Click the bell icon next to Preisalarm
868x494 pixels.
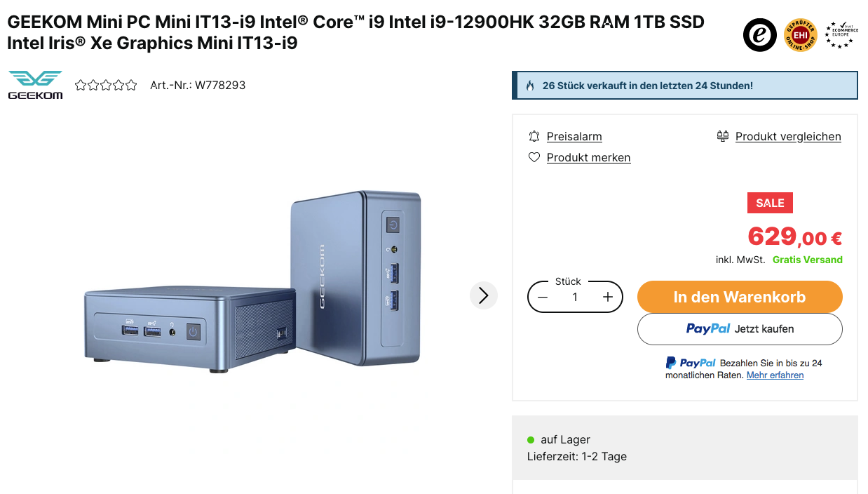(534, 136)
